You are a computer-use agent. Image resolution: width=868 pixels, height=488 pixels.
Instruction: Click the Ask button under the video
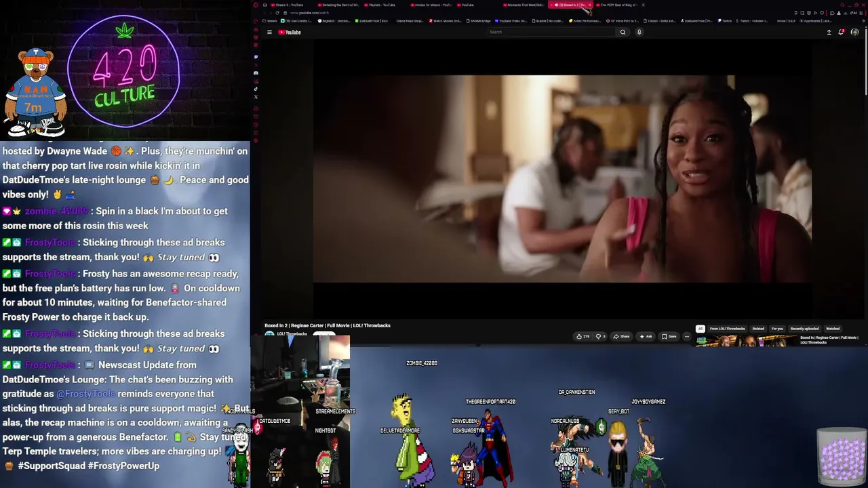point(646,336)
